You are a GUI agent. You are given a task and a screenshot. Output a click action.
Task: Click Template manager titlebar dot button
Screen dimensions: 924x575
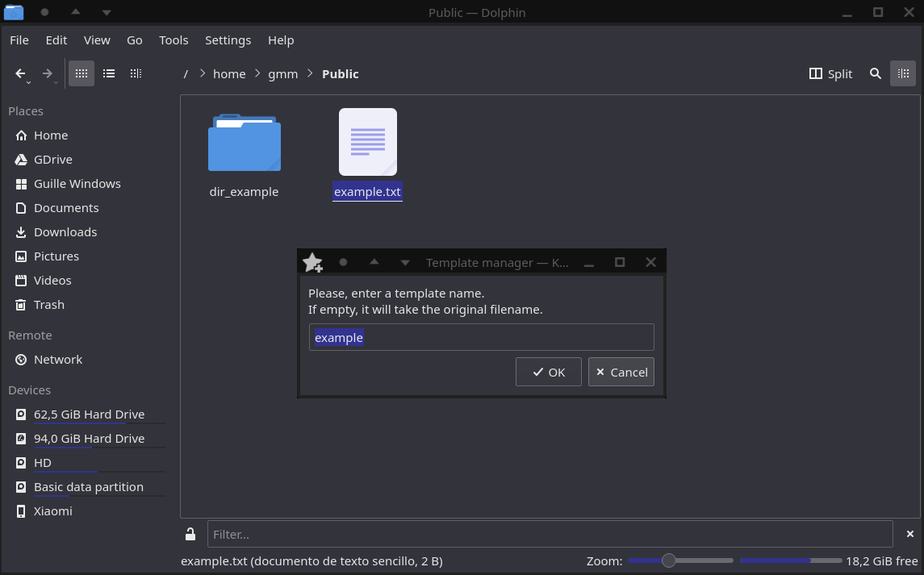click(x=344, y=262)
